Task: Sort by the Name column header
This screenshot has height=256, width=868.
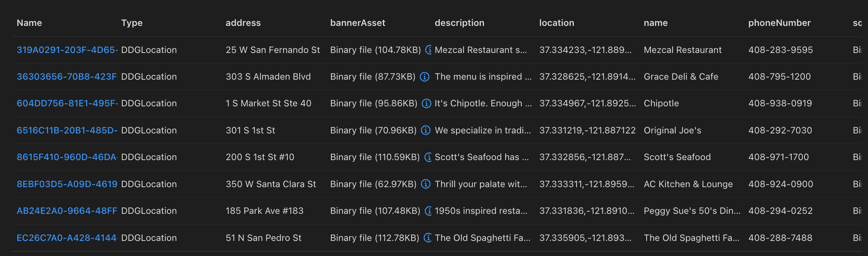Action: click(29, 23)
